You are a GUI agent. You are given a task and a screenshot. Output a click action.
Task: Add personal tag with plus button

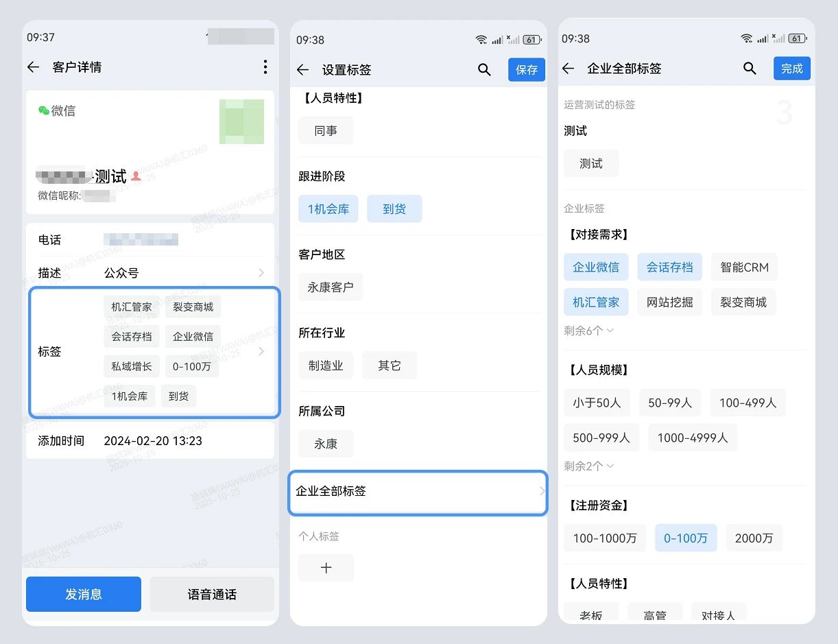(326, 568)
